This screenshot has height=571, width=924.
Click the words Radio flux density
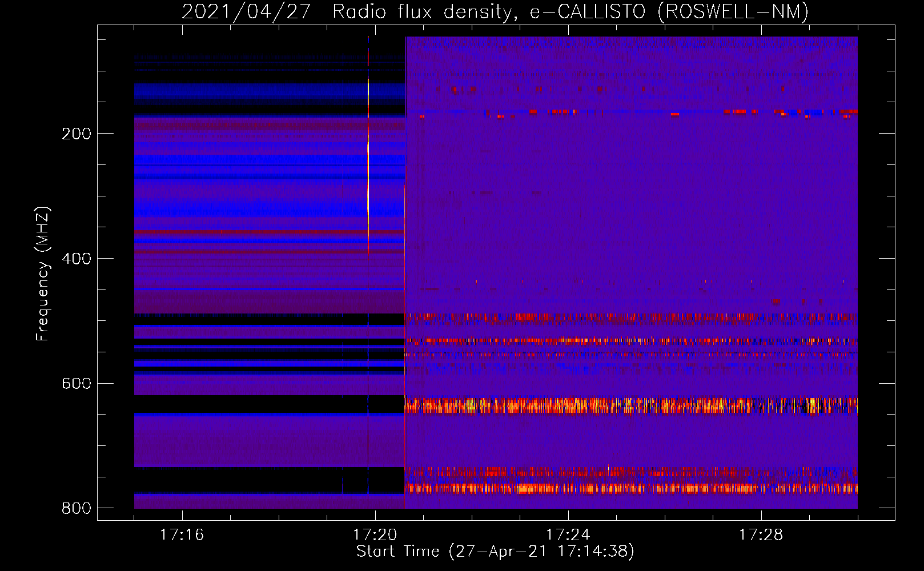tap(425, 11)
